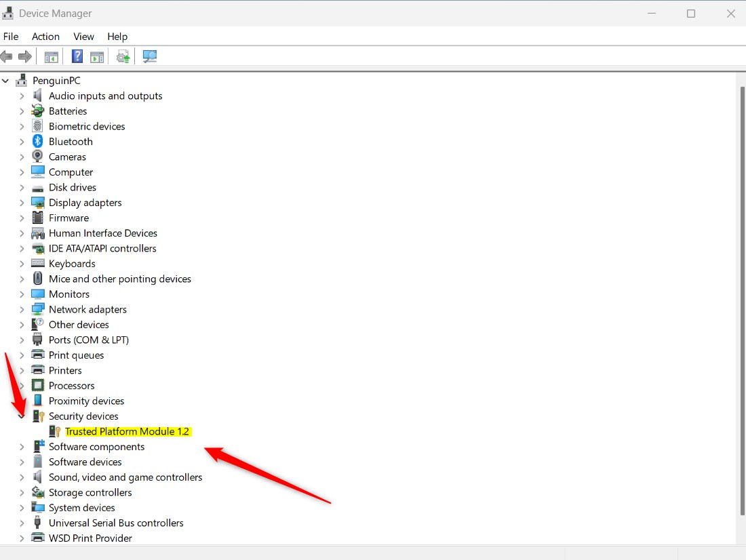
Task: Open the View menu
Action: pos(83,37)
